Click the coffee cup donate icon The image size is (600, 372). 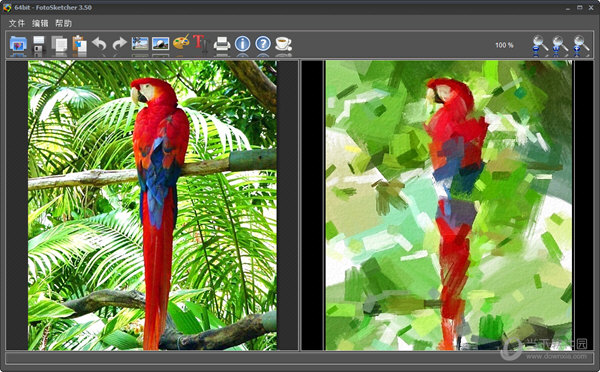pos(284,44)
